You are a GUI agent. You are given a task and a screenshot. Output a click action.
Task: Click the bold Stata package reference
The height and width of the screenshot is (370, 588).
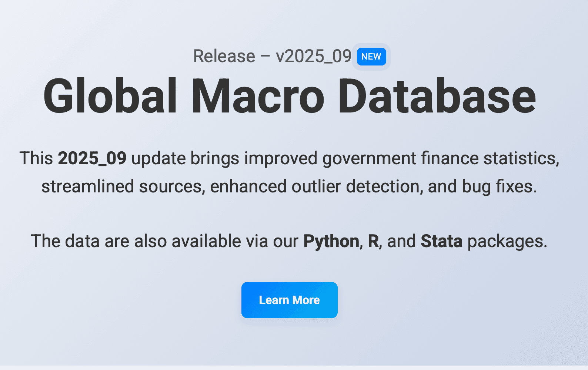pos(441,241)
